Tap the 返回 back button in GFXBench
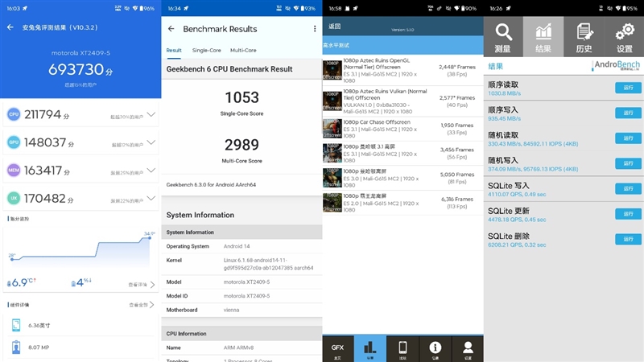 [335, 27]
